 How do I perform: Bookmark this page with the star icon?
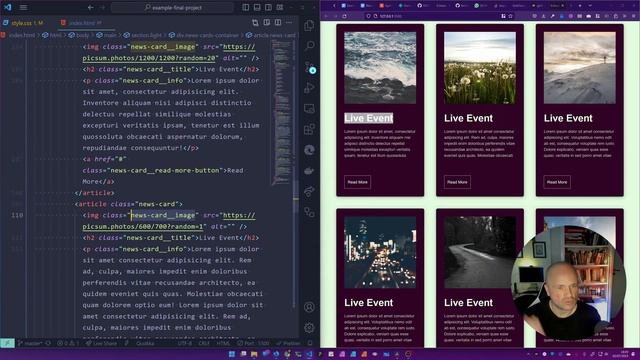point(510,16)
